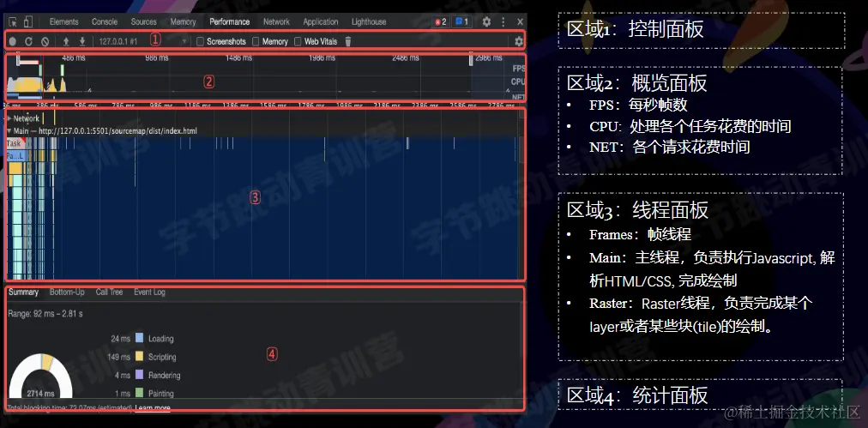
Task: Switch to the Elements tab
Action: [64, 21]
